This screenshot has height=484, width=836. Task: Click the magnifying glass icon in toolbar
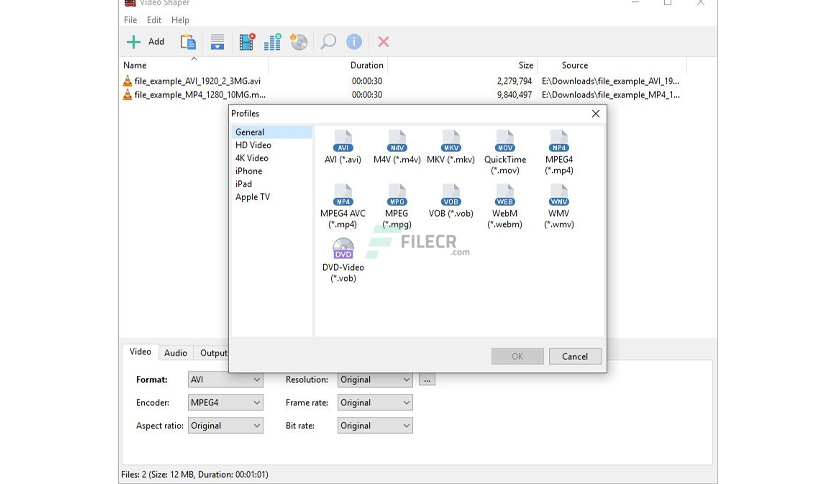click(328, 42)
